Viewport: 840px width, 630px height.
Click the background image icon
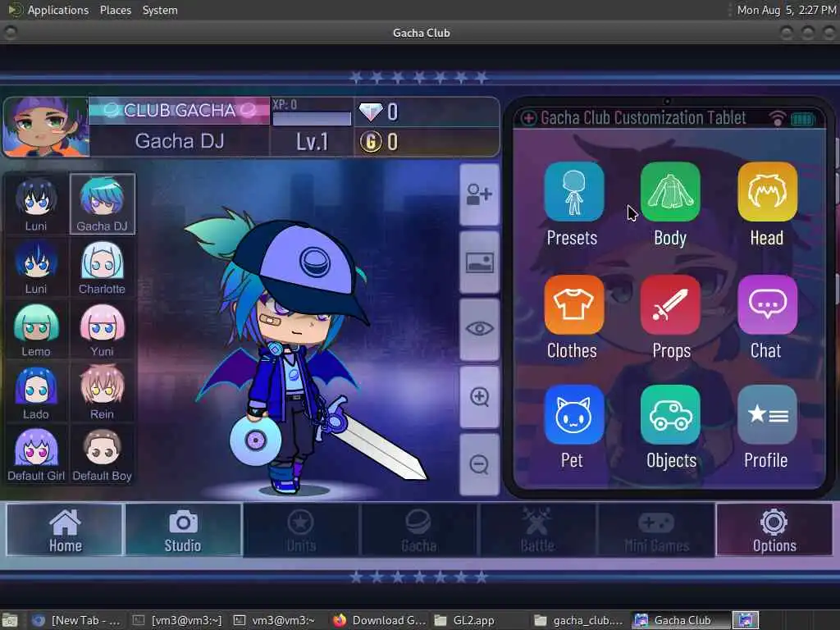click(479, 262)
